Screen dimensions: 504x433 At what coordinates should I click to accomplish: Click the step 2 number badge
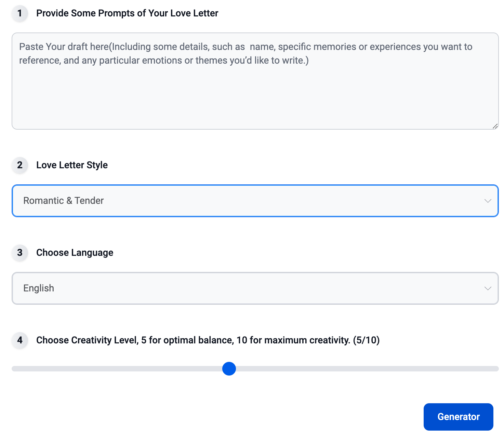click(x=19, y=166)
